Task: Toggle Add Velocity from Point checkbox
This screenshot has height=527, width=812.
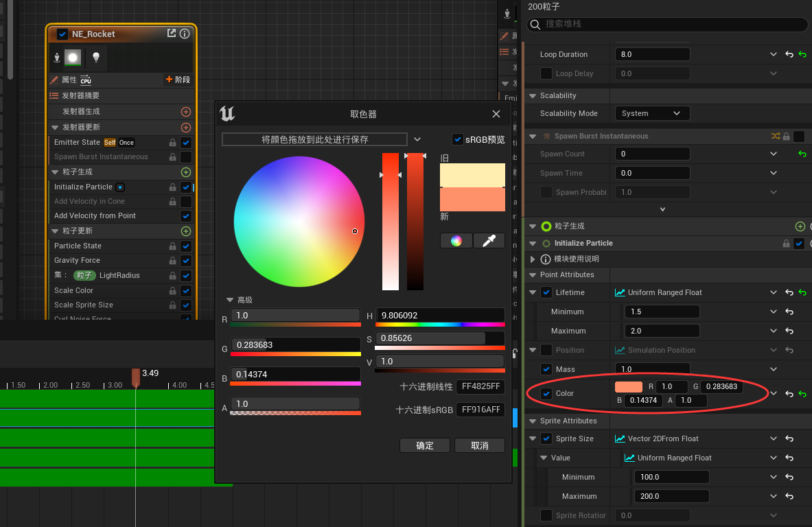Action: 186,216
